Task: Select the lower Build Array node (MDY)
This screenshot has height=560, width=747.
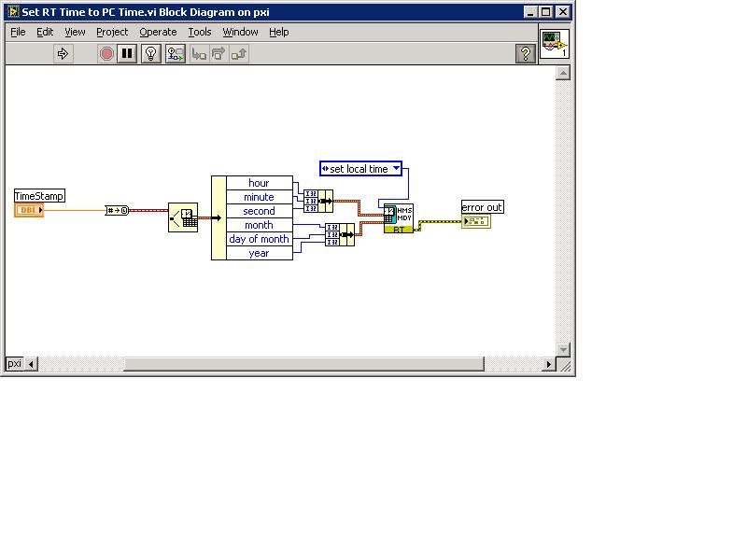Action: 340,235
